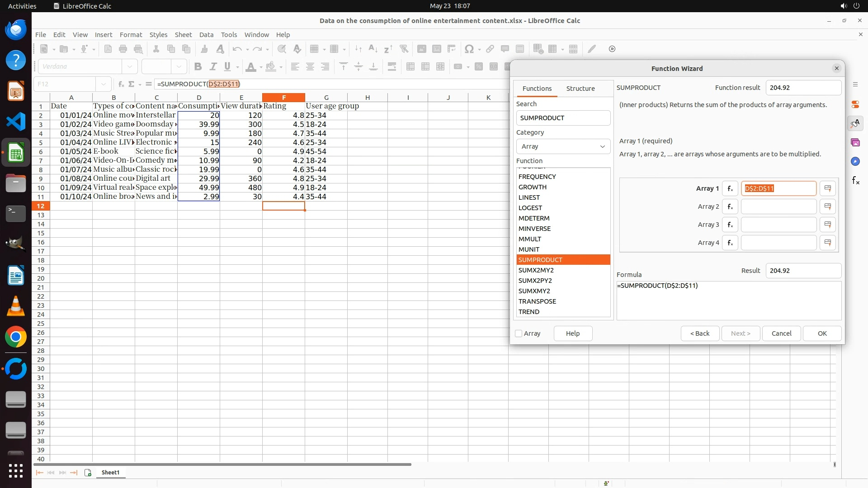Open the Data menu
This screenshot has height=488, width=868.
point(206,35)
